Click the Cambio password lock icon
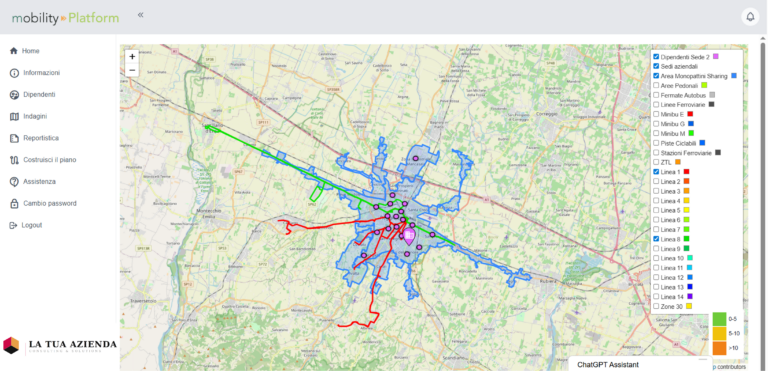This screenshot has width=768, height=371. click(14, 203)
